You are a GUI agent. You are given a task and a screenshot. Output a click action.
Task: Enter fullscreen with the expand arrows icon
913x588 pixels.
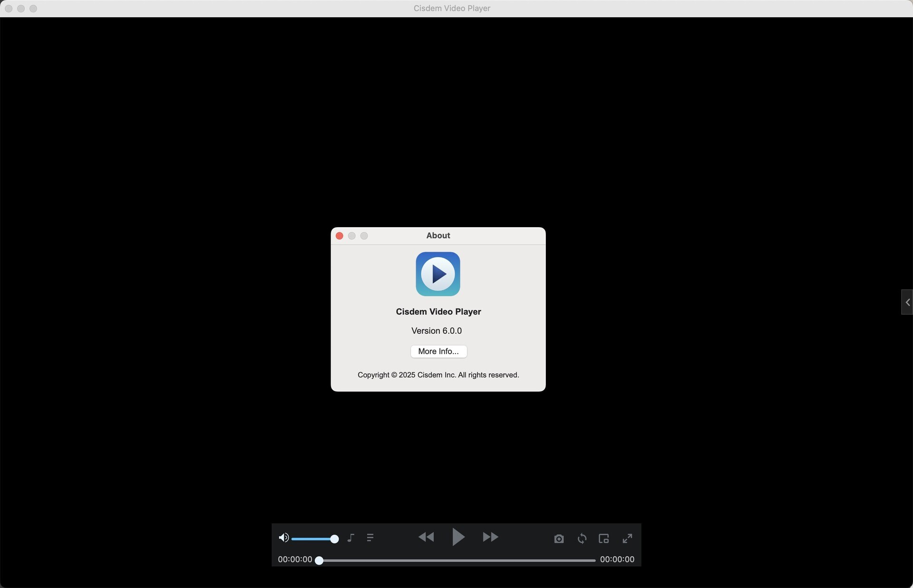pos(627,539)
